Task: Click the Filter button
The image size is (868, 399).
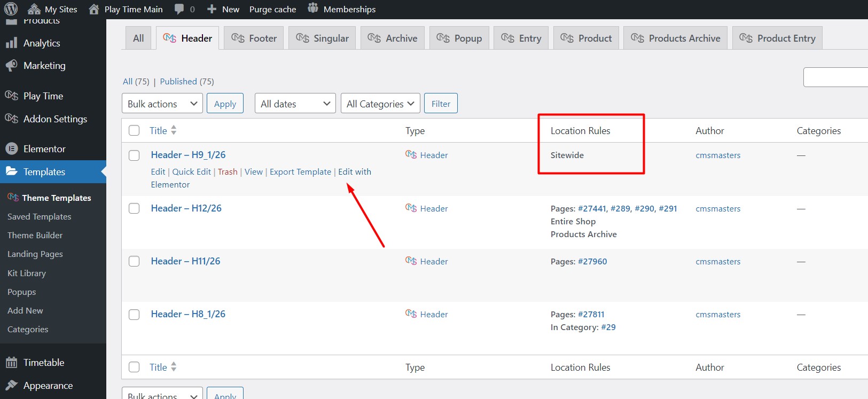Action: tap(441, 104)
